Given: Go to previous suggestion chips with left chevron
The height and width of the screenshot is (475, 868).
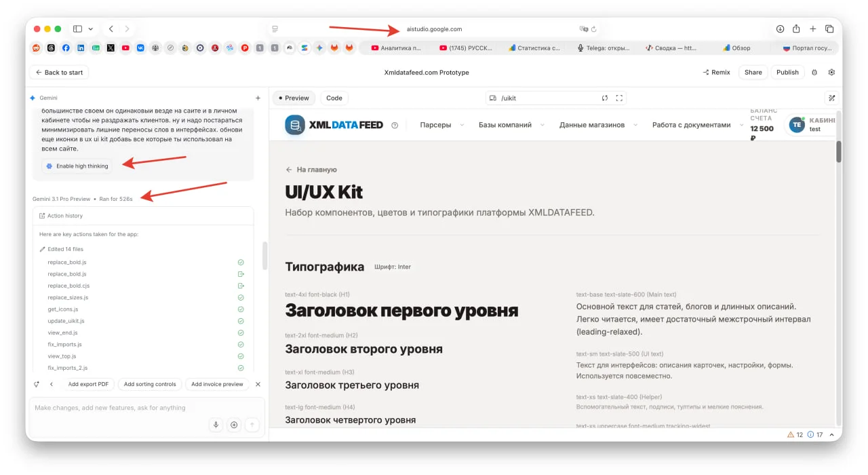Looking at the screenshot, I should pos(52,384).
